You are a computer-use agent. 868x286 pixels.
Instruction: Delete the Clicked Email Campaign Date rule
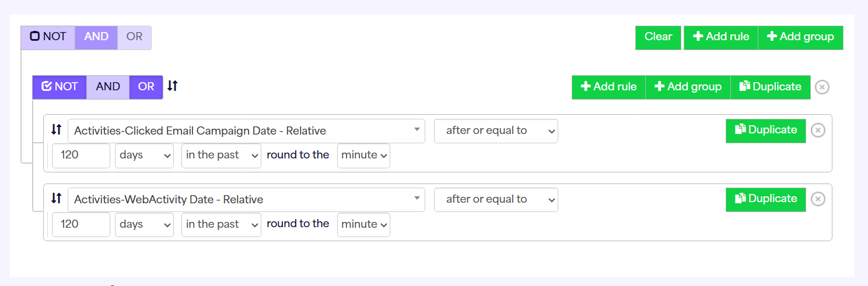click(818, 130)
